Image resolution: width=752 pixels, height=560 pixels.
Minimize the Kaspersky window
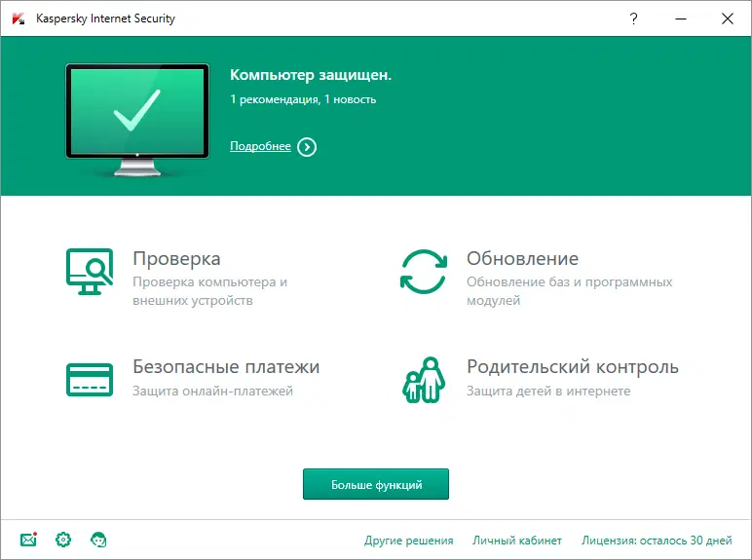pos(681,19)
